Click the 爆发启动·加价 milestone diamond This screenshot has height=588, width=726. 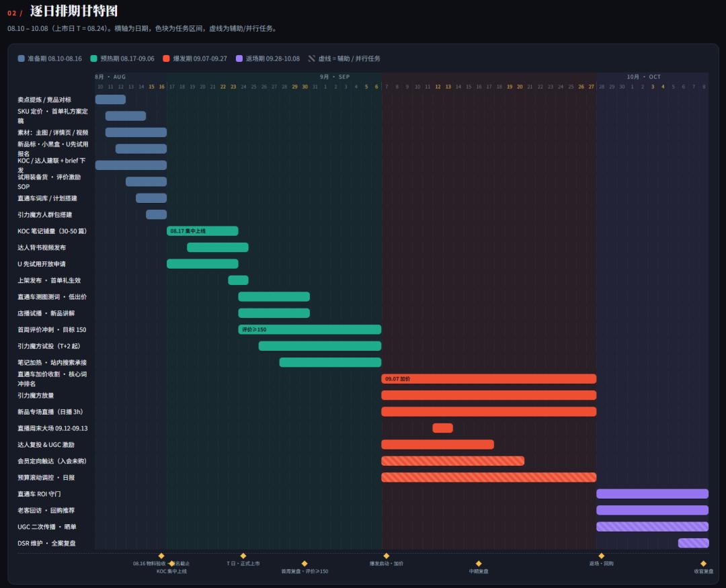pyautogui.click(x=386, y=556)
